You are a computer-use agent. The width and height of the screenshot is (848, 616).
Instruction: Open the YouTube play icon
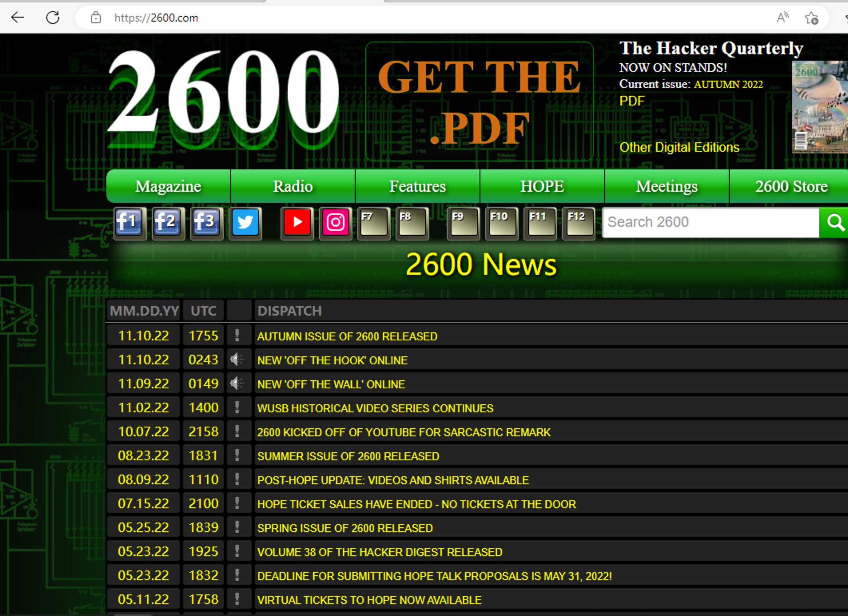pyautogui.click(x=297, y=223)
